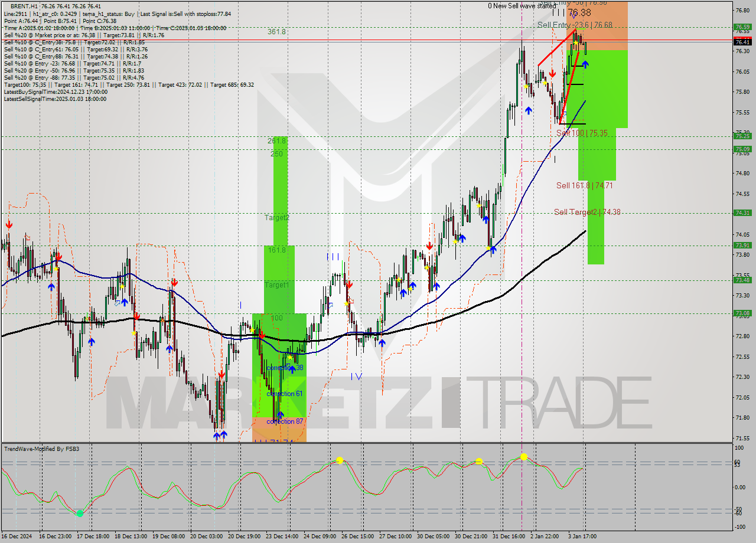Select the LatestBuySignalTime text line
Image resolution: width=756 pixels, height=543 pixels.
(x=56, y=92)
